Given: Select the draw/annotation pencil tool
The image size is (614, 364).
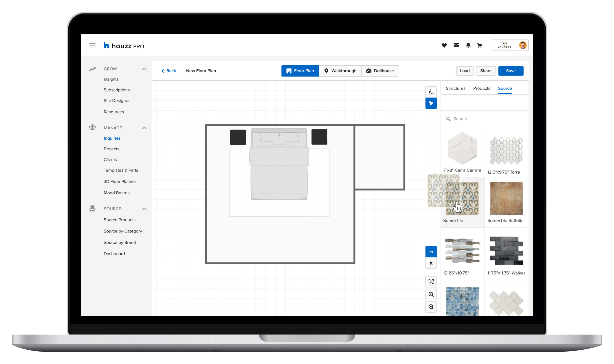Looking at the screenshot, I should 431,91.
